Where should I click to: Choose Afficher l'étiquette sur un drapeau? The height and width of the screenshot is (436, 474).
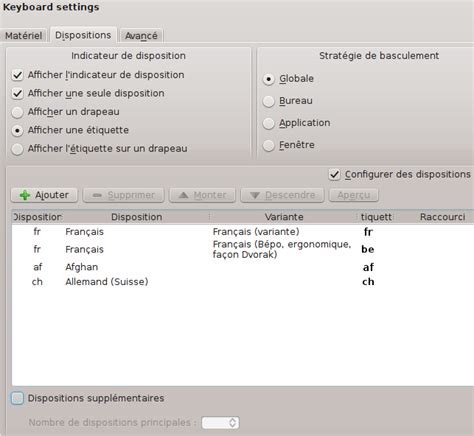coord(17,149)
